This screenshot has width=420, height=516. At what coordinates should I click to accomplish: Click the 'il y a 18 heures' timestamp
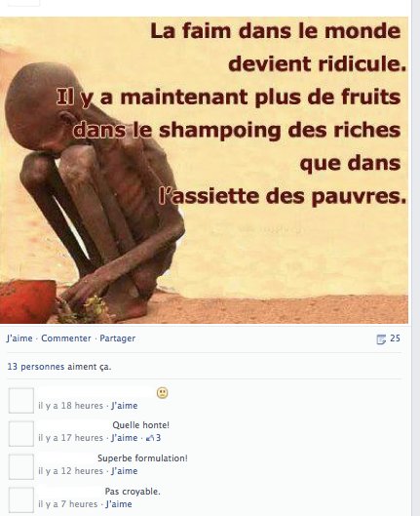click(71, 406)
